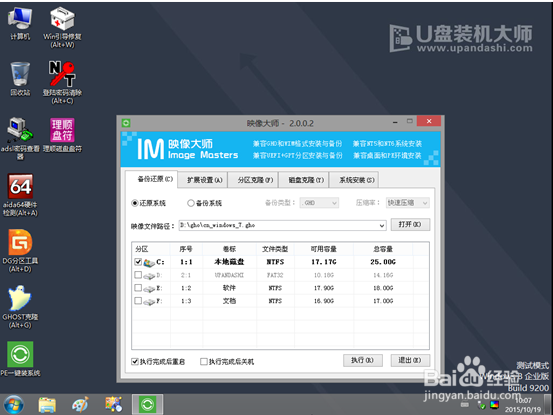This screenshot has height=415, width=553.
Task: Switch to the 扩展设置(A) tab
Action: coord(203,180)
